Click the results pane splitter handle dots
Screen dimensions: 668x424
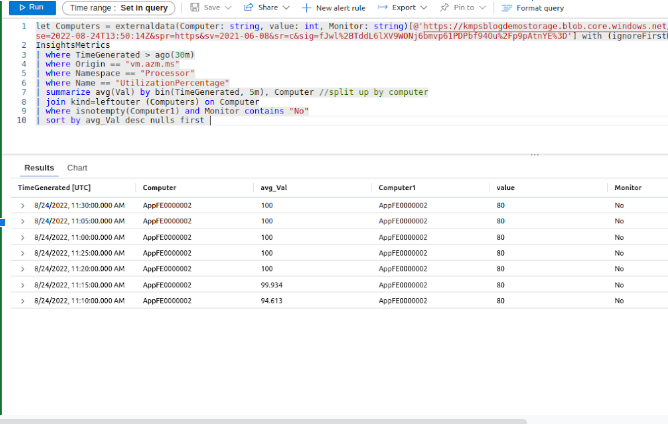click(x=535, y=155)
